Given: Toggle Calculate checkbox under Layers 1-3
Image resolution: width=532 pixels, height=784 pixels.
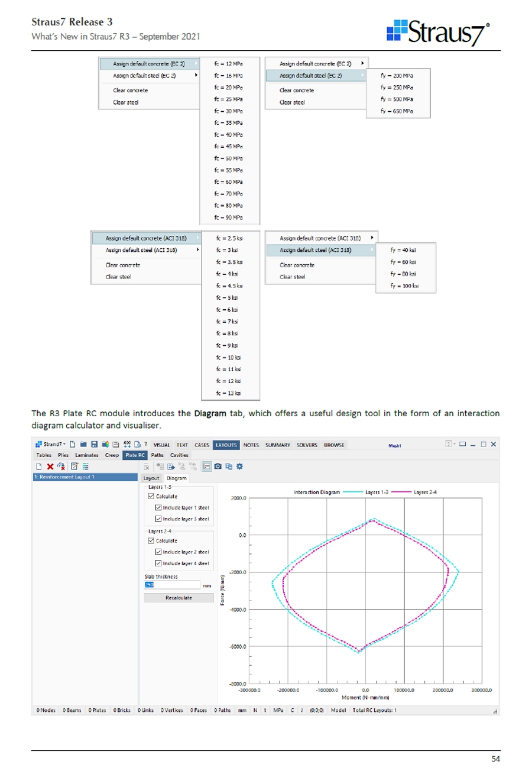Looking at the screenshot, I should [x=151, y=497].
